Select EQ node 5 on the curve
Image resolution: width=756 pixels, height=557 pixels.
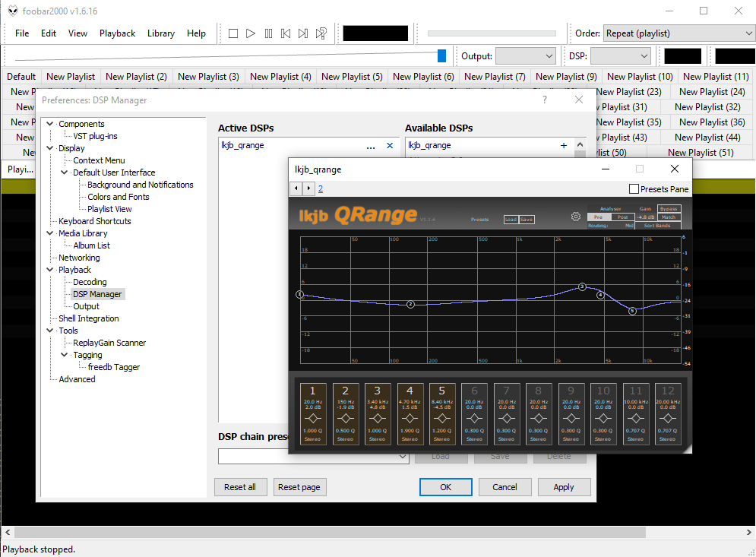tap(633, 312)
